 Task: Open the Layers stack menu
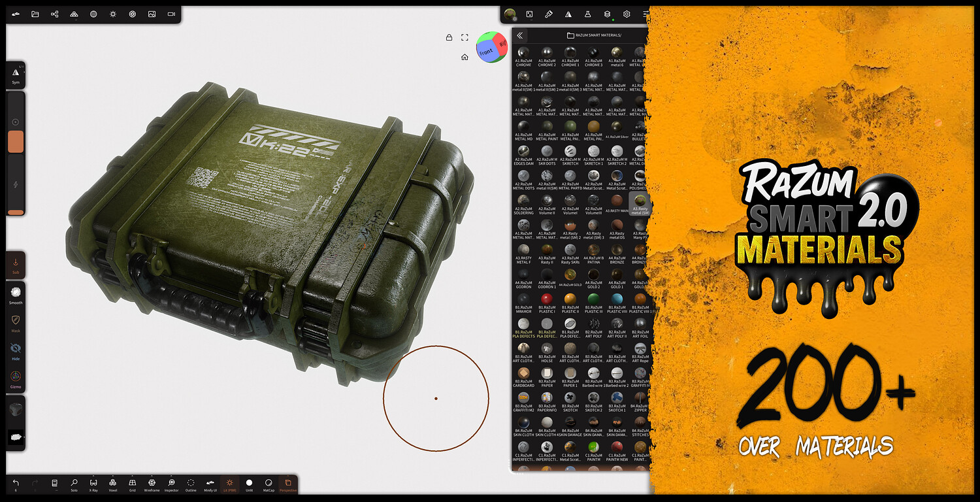point(607,14)
